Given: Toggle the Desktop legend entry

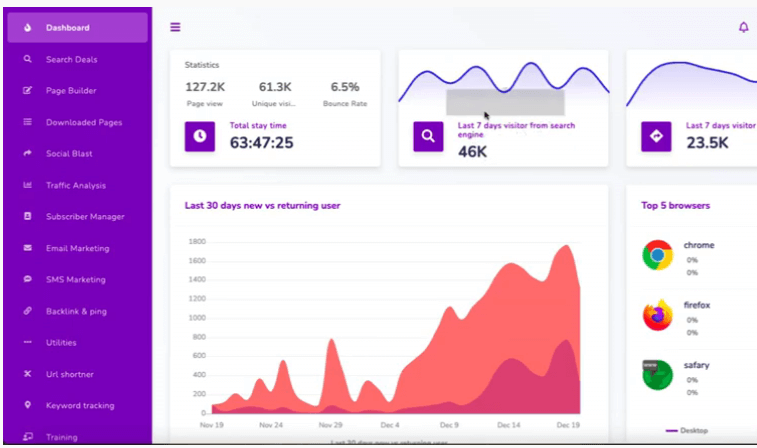Looking at the screenshot, I should point(687,430).
